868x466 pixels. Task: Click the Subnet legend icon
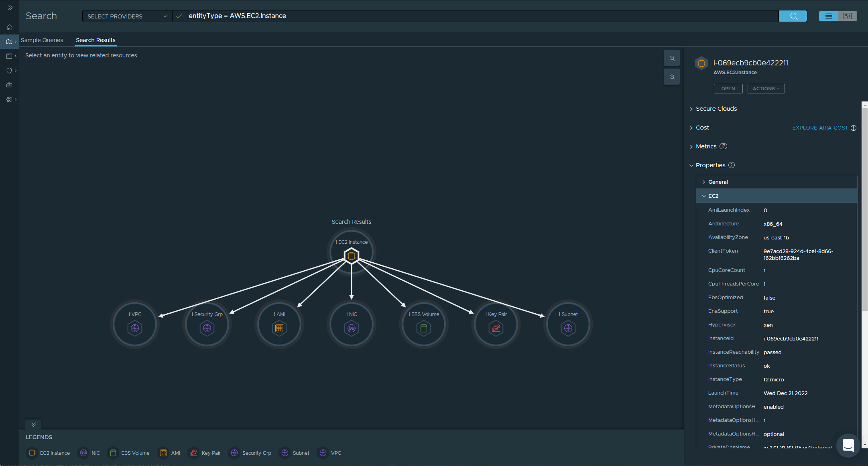pyautogui.click(x=285, y=453)
